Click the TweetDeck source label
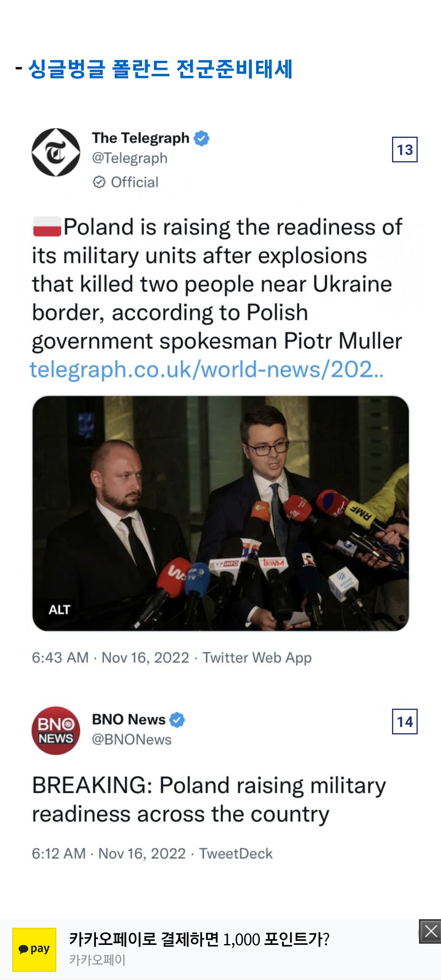 tap(236, 854)
